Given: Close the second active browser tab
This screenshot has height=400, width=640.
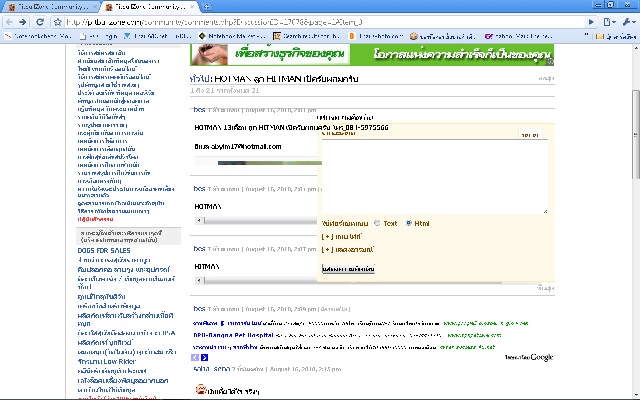Looking at the screenshot, I should coord(193,7).
